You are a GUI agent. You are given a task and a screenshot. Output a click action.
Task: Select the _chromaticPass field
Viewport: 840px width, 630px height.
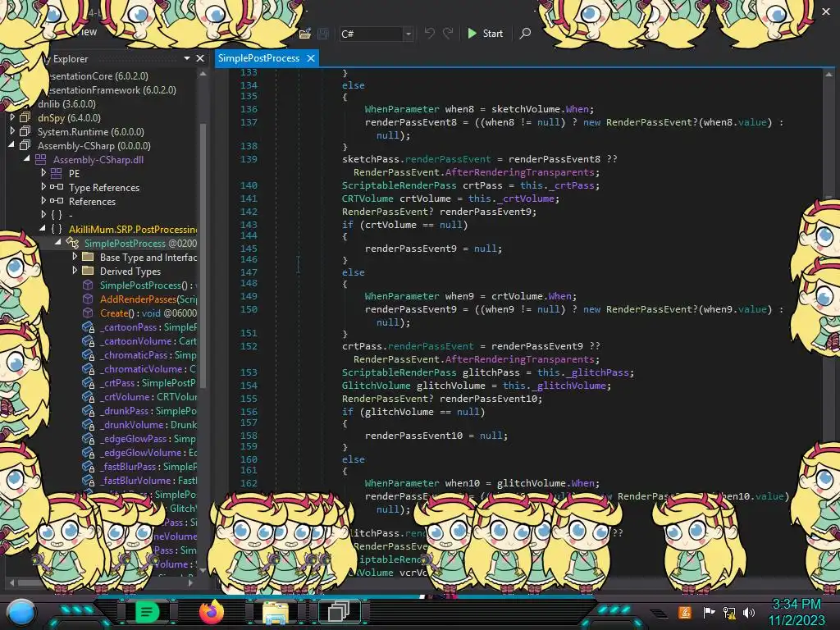pos(148,355)
